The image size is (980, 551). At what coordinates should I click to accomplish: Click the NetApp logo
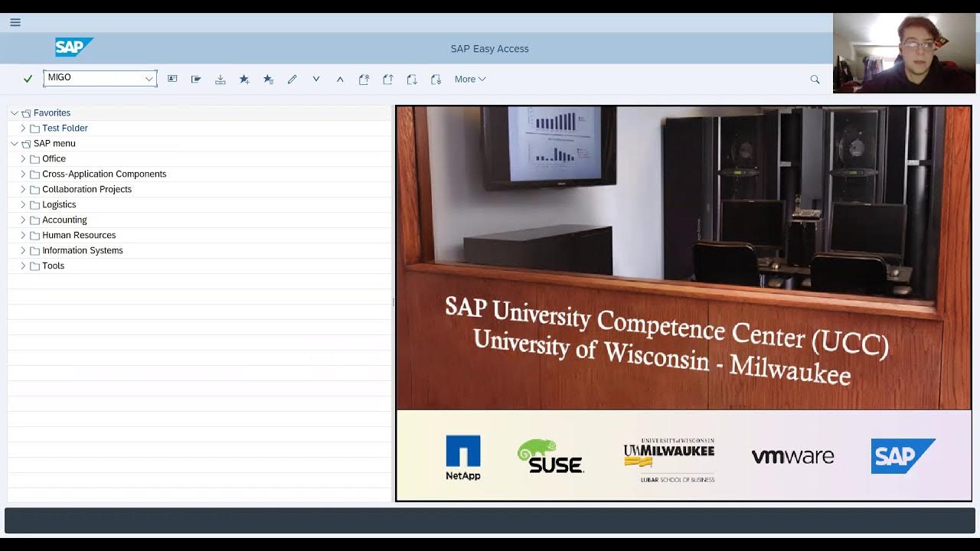coord(463,458)
